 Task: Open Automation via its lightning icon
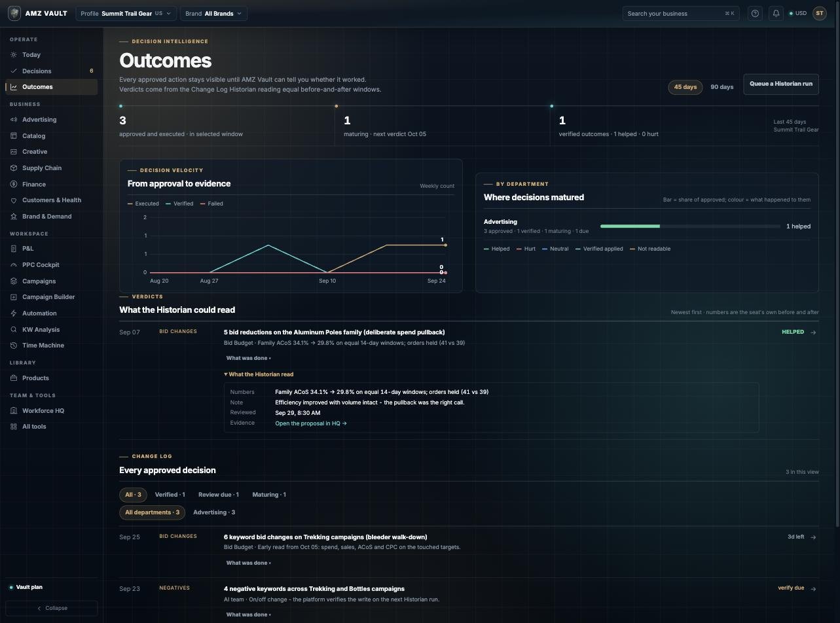(14, 313)
